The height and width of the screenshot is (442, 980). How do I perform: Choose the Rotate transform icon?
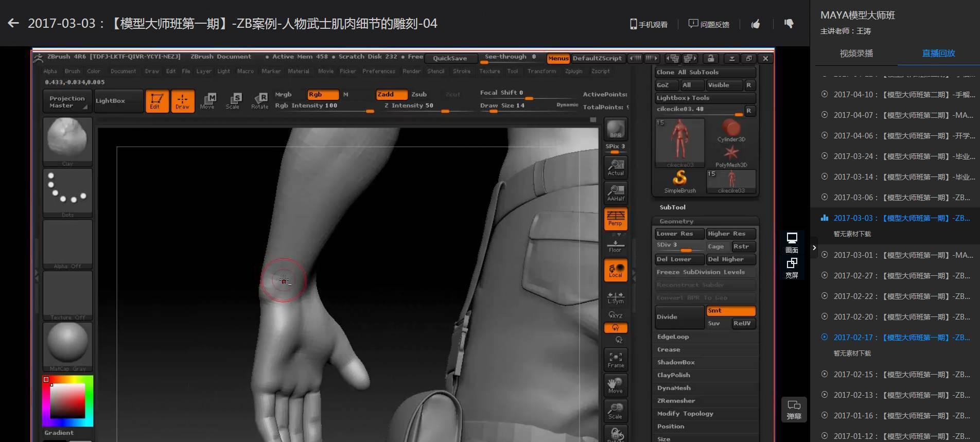pyautogui.click(x=259, y=101)
